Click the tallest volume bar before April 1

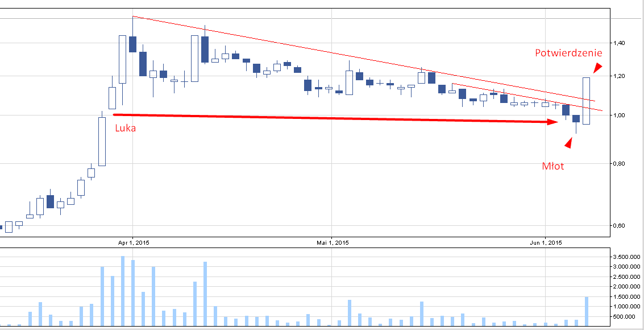click(x=123, y=291)
